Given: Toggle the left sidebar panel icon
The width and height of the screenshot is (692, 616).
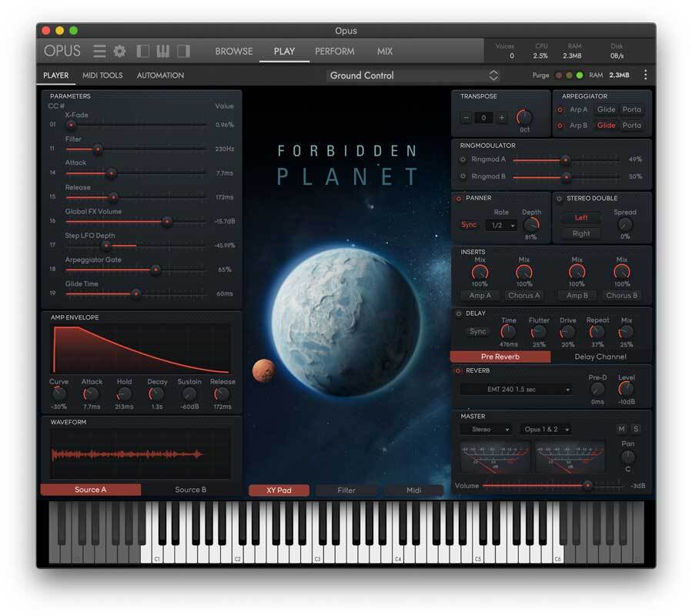Looking at the screenshot, I should (143, 52).
